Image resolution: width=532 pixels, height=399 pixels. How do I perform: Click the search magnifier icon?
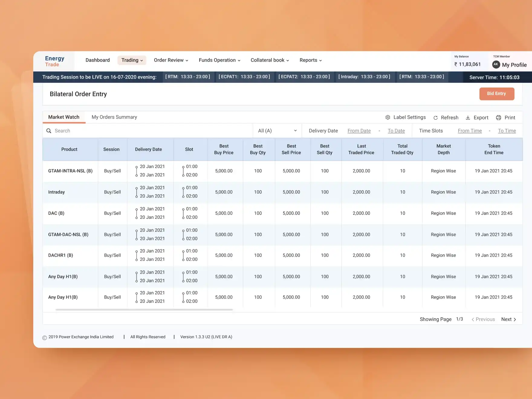pos(49,131)
